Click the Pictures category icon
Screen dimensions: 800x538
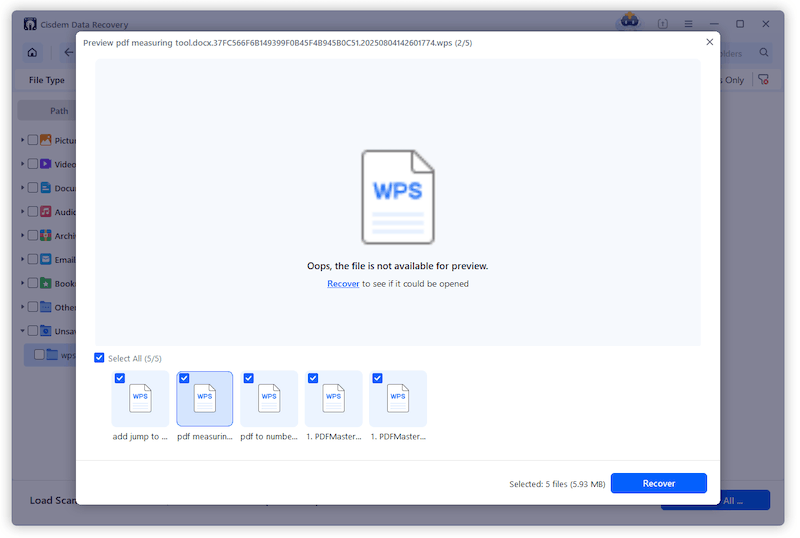45,140
